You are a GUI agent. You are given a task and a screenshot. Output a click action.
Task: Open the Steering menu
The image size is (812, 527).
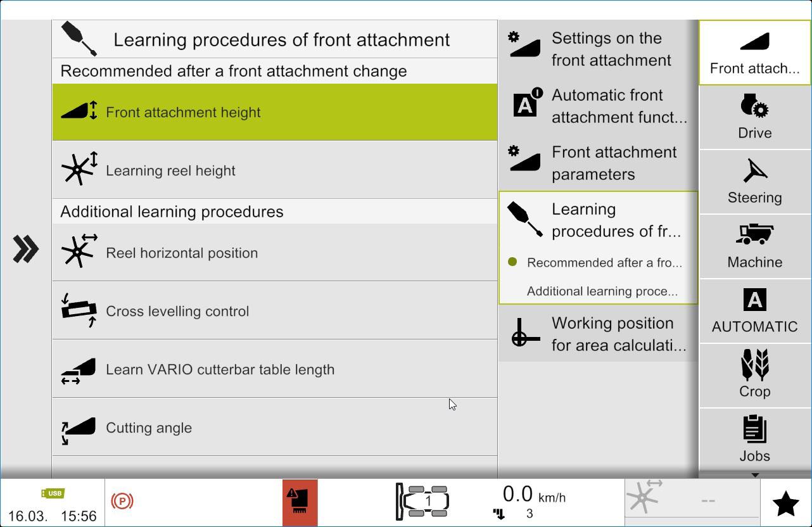[754, 182]
